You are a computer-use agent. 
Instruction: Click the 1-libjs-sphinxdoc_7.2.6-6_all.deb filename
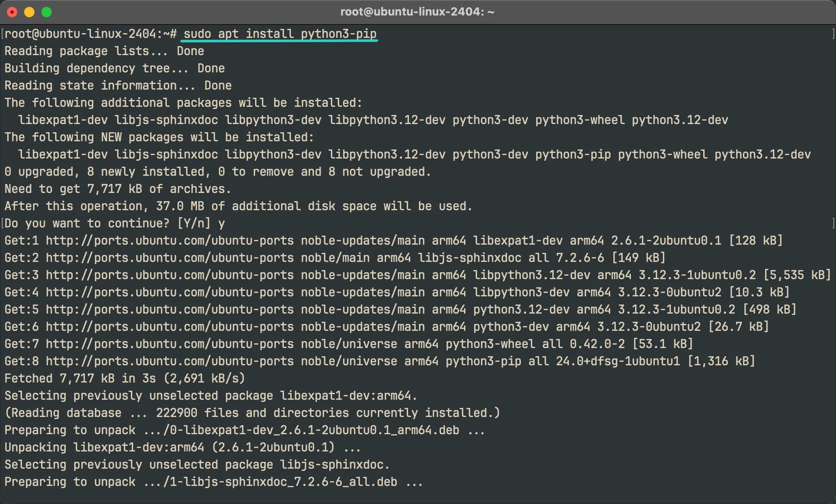[283, 482]
